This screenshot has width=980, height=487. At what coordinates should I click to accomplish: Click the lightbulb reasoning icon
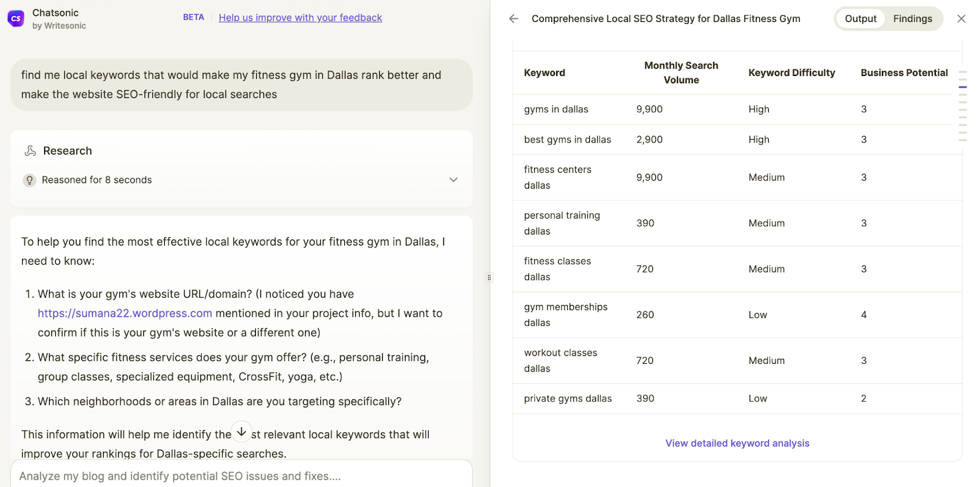29,180
